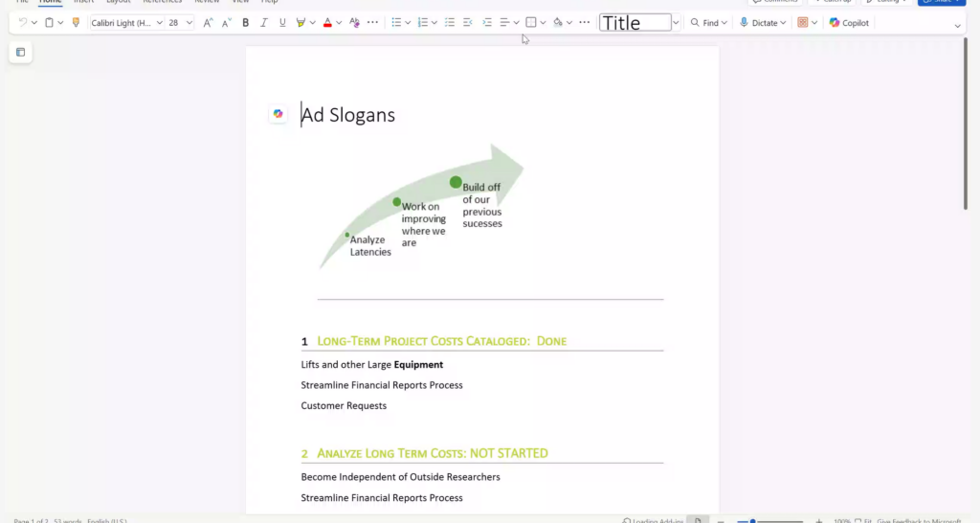Open more paragraph options ellipsis
The width and height of the screenshot is (980, 523).
pos(585,23)
